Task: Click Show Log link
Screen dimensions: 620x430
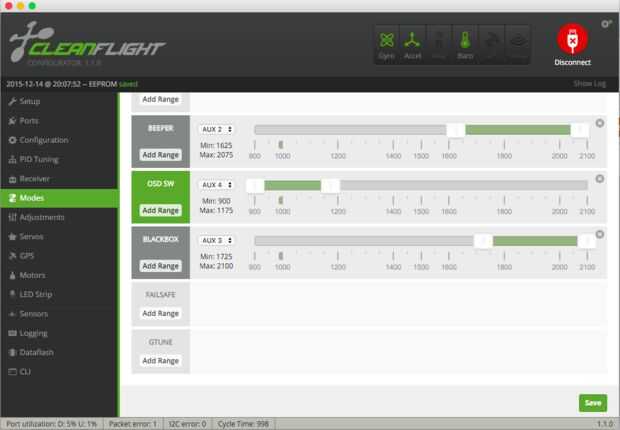Action: pos(589,83)
